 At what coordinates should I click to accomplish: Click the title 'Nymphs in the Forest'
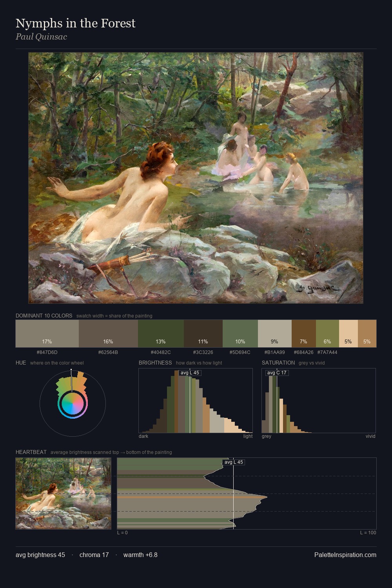pos(76,24)
